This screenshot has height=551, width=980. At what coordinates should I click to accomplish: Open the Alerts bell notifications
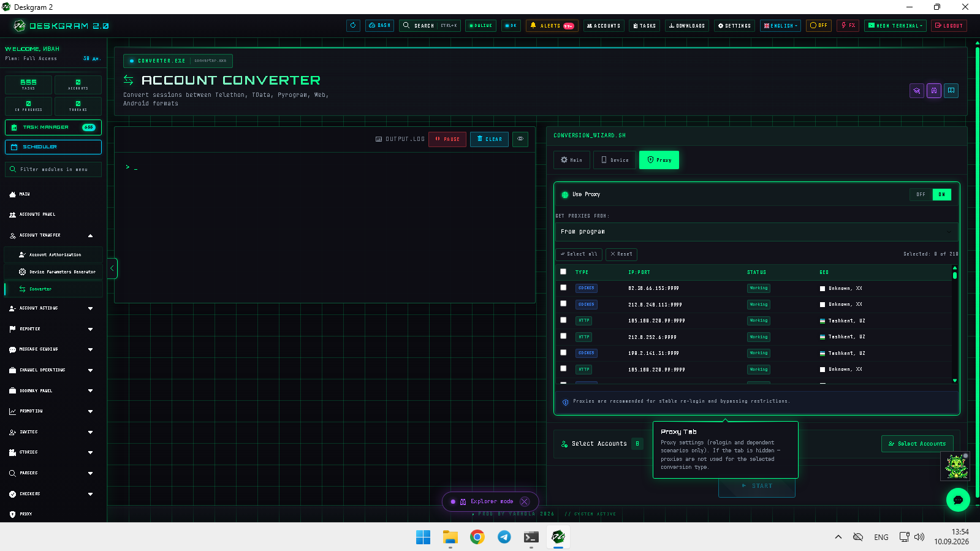click(552, 26)
